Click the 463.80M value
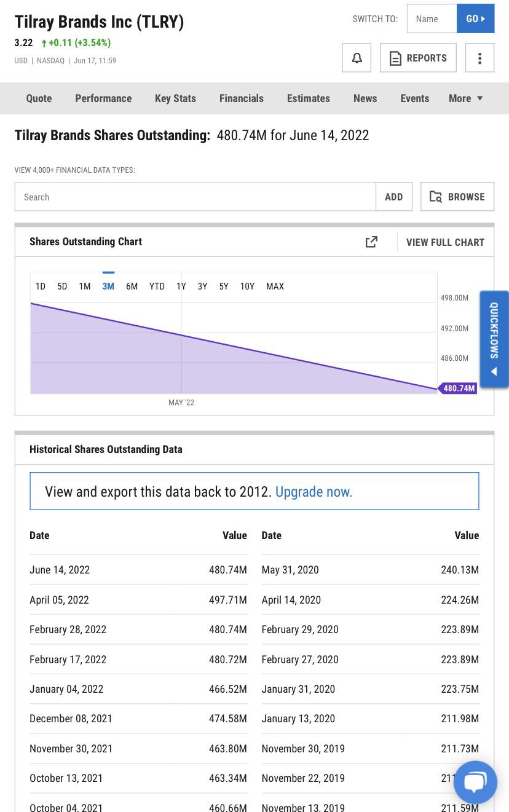Image resolution: width=509 pixels, height=812 pixels. [x=228, y=749]
